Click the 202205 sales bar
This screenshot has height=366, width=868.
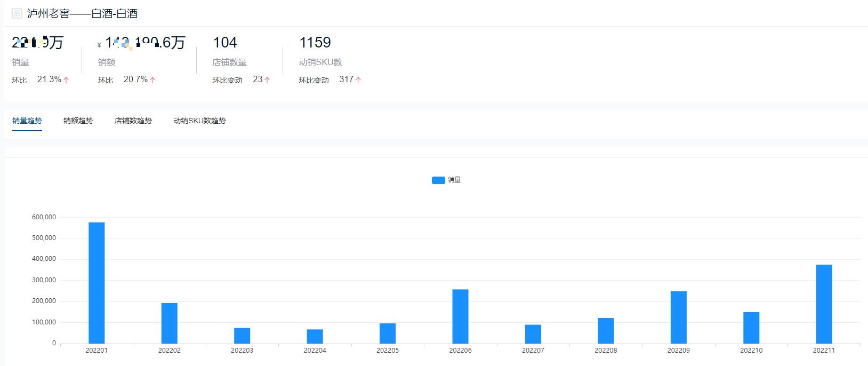click(x=388, y=333)
